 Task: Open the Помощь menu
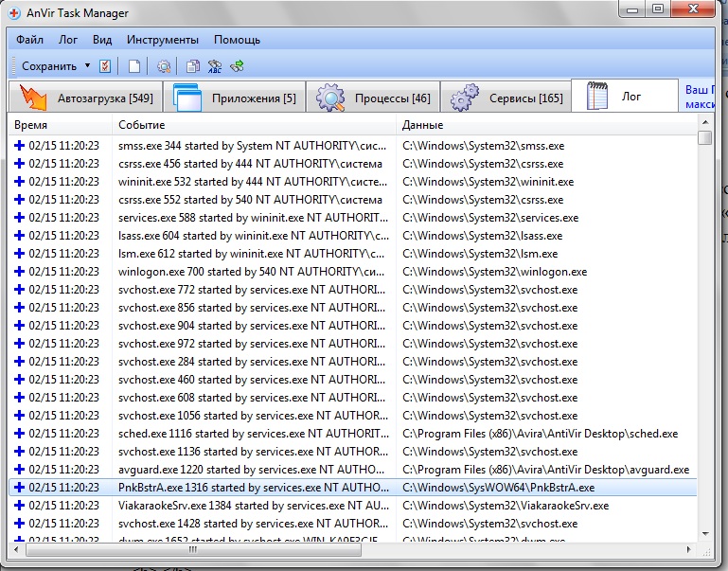pos(237,40)
